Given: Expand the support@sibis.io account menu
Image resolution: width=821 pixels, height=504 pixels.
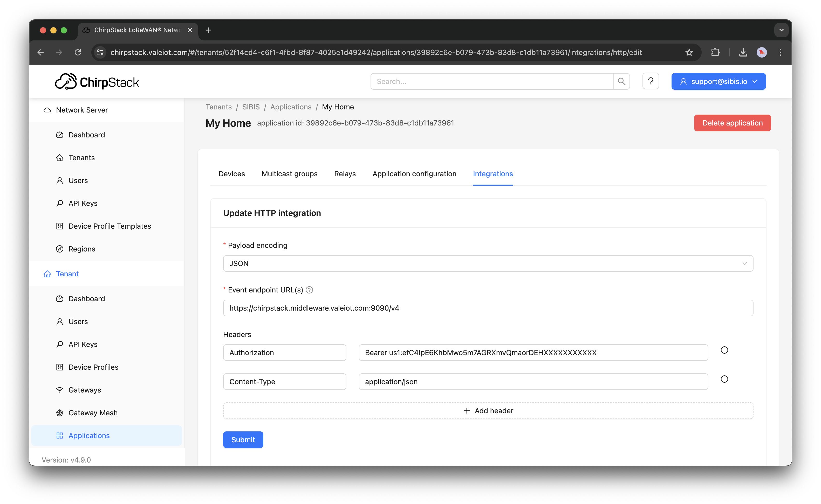Looking at the screenshot, I should (718, 81).
